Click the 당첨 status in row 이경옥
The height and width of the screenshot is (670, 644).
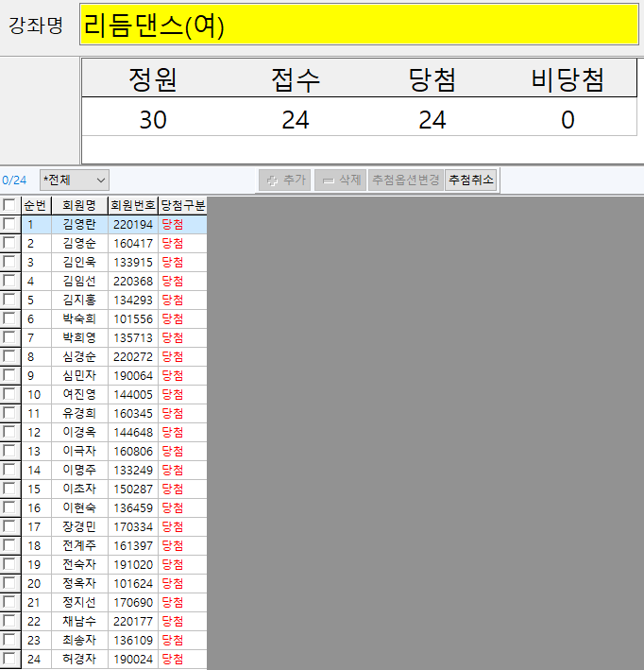(173, 432)
